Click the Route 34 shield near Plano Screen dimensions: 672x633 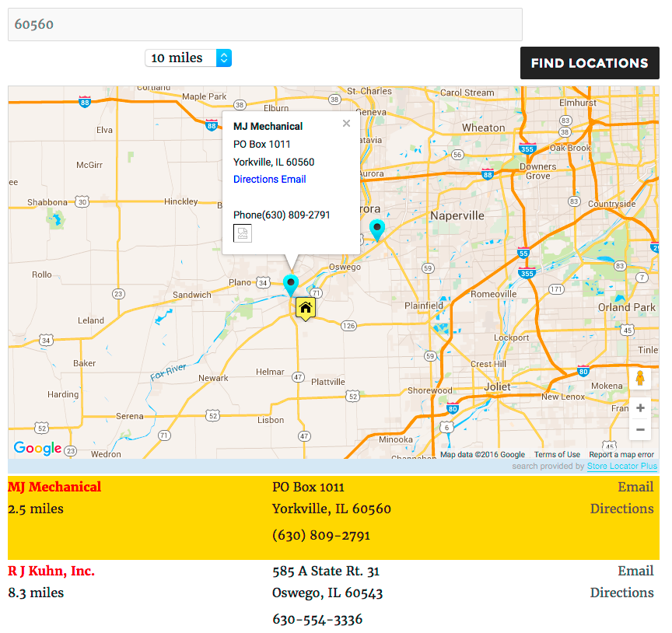click(x=263, y=282)
